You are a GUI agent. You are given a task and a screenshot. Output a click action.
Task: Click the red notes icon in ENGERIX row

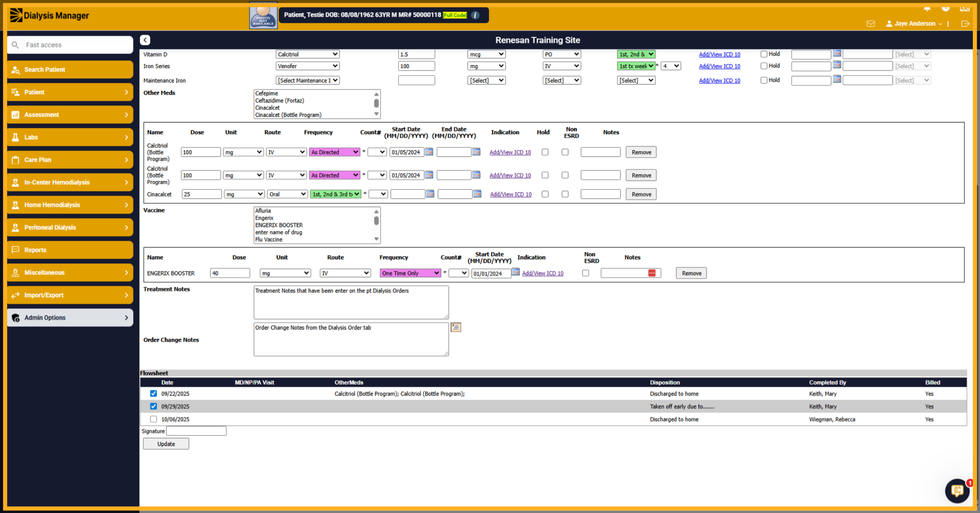pos(652,273)
